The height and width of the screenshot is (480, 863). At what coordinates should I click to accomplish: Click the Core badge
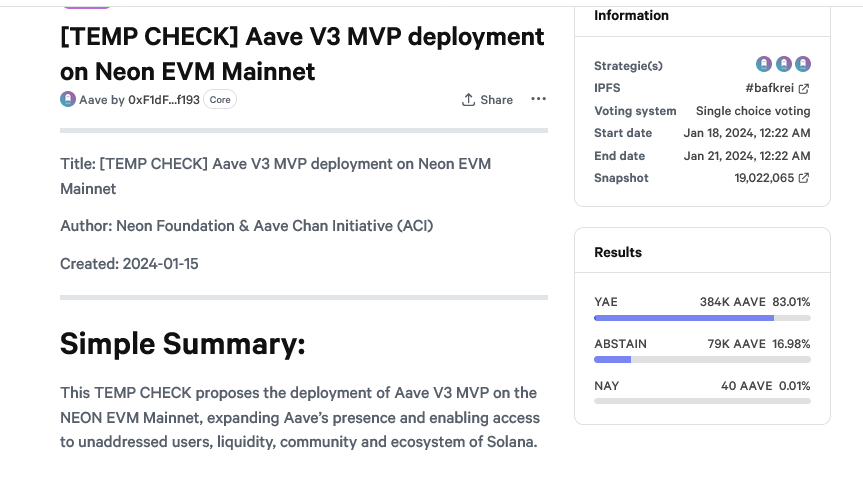[x=220, y=100]
